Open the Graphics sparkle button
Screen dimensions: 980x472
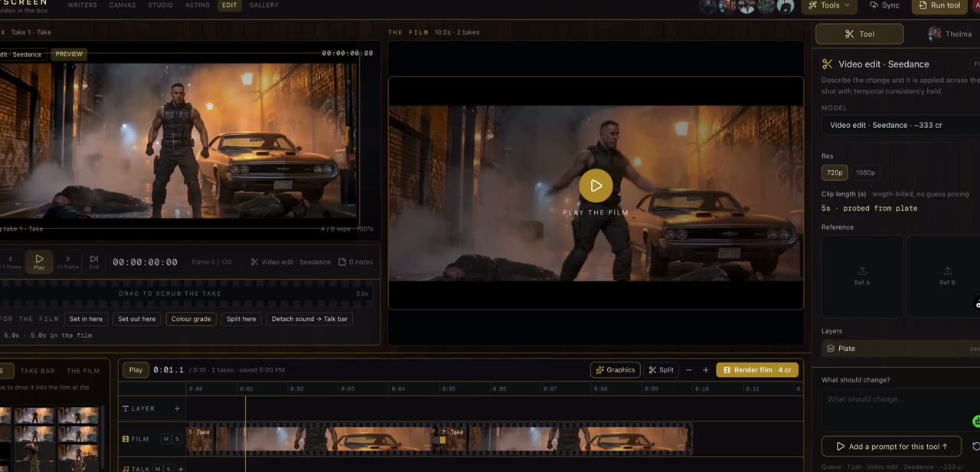coord(616,370)
